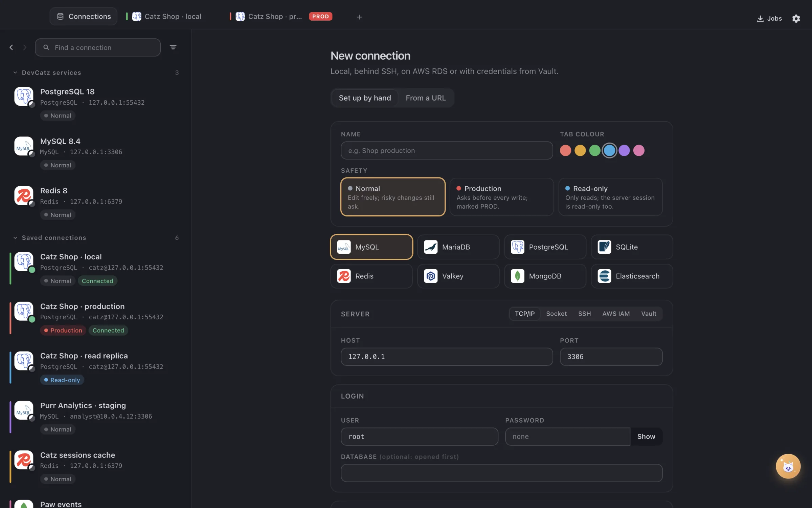Select the Normal safety mode
The height and width of the screenshot is (508, 812).
coord(393,197)
